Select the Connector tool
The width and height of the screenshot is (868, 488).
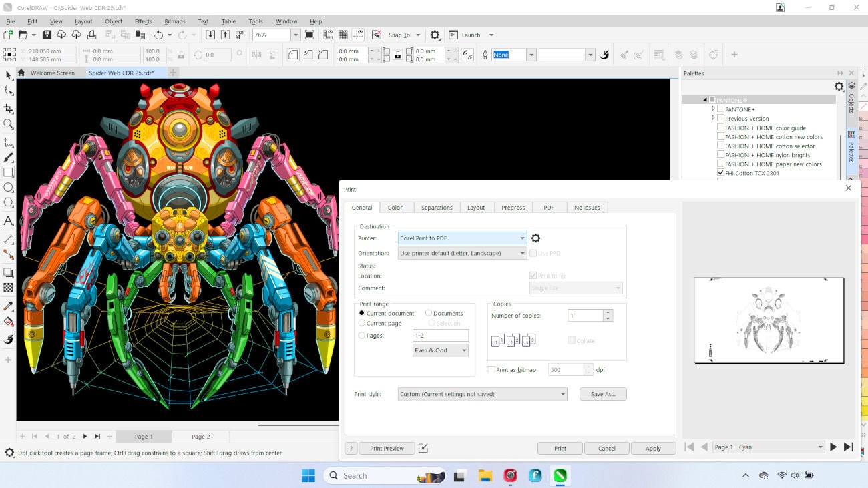[8, 254]
